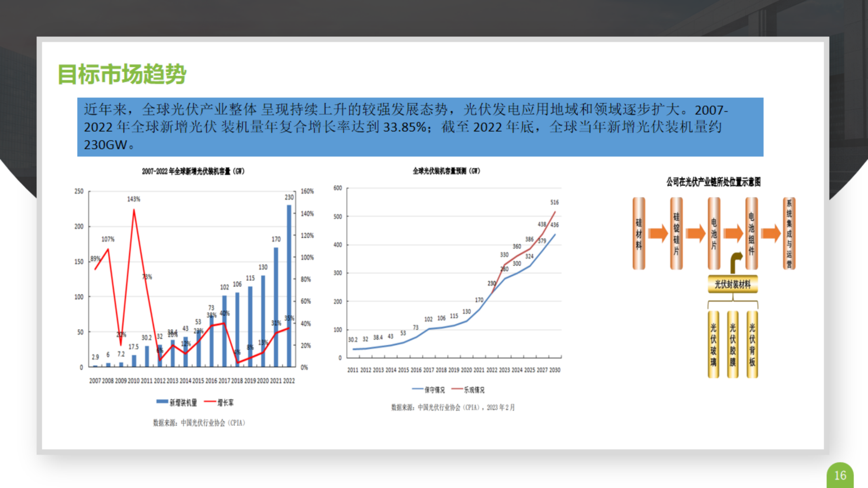
Task: Click the page number 16 badge
Action: (840, 475)
